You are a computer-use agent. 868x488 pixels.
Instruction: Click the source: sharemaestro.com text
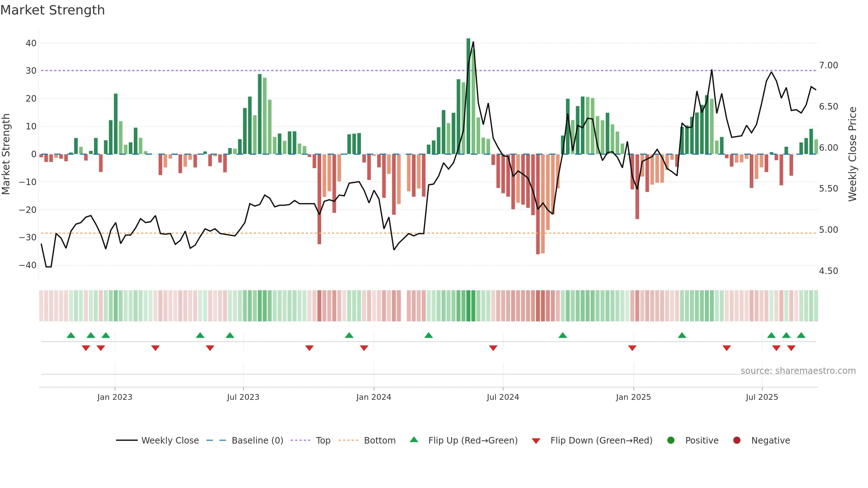798,371
